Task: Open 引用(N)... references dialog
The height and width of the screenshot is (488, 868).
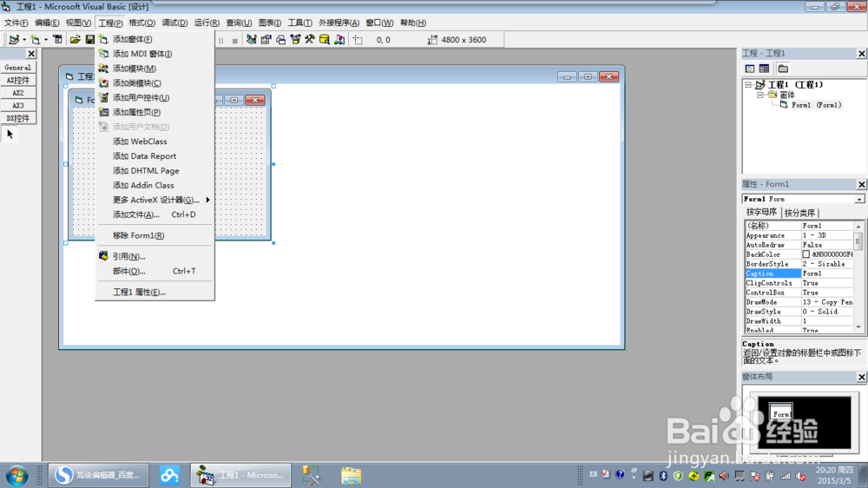Action: click(155, 256)
